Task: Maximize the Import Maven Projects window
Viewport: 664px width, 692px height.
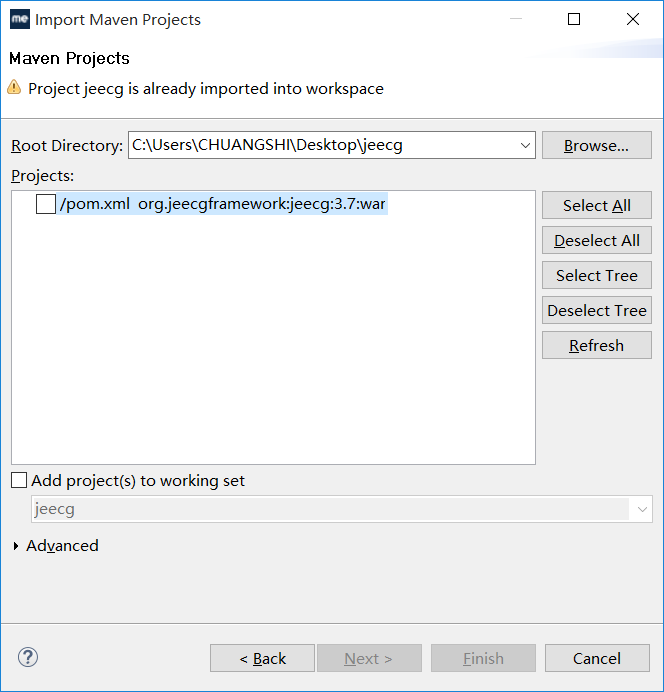Action: (574, 19)
